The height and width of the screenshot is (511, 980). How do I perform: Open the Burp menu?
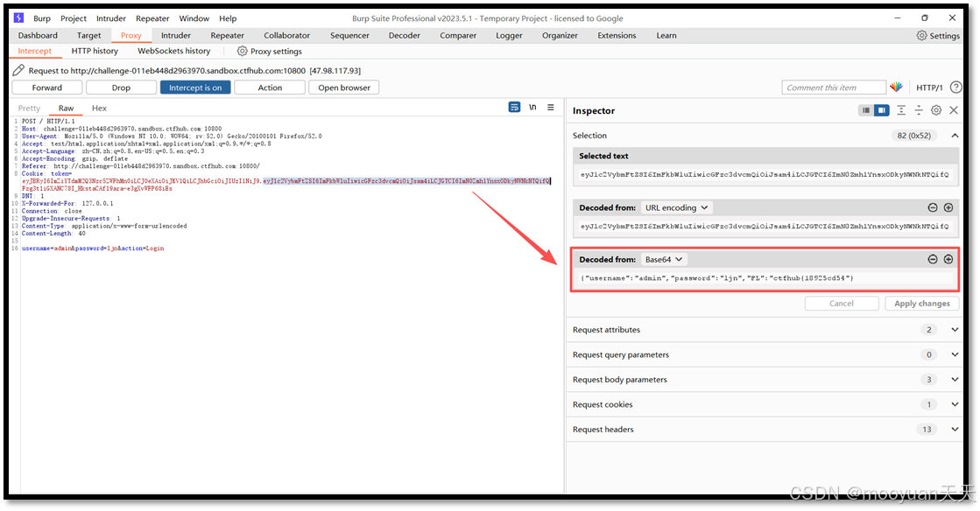(x=42, y=18)
